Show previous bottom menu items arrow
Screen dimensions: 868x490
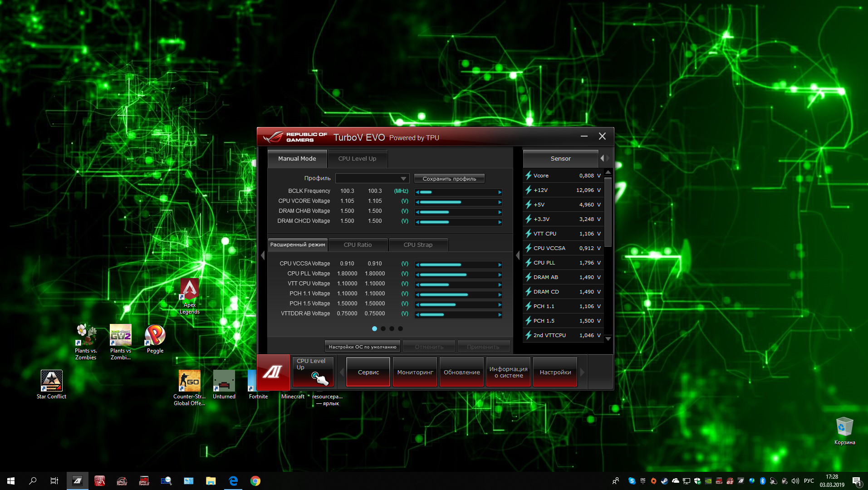point(342,372)
